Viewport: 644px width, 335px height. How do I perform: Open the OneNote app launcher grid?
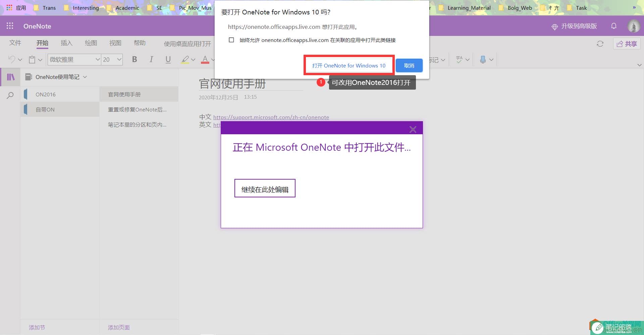pyautogui.click(x=10, y=26)
